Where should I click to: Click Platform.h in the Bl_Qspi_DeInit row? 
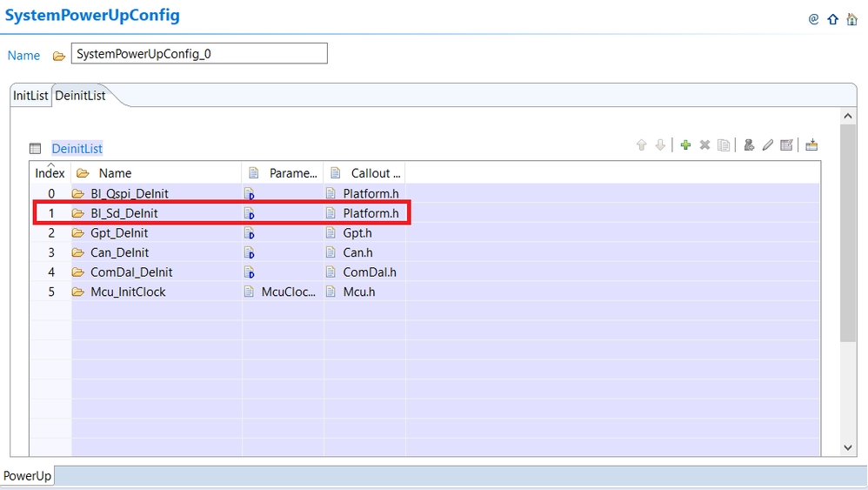pos(371,194)
